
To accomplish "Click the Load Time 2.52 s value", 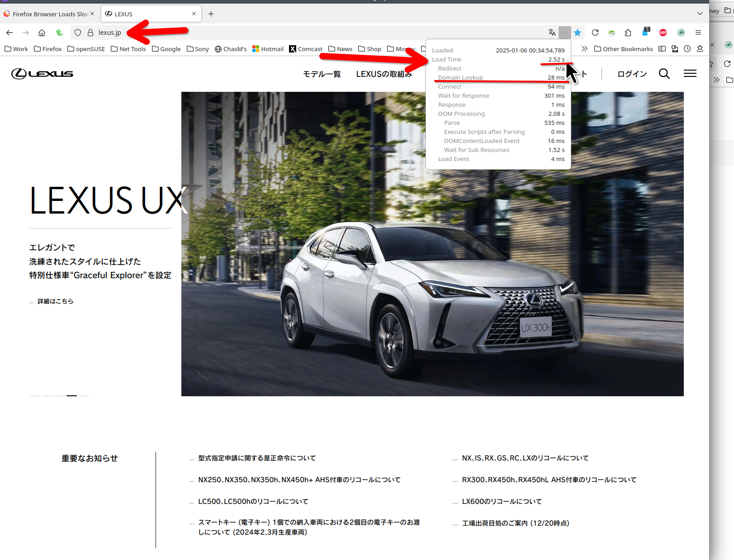I will tap(556, 59).
